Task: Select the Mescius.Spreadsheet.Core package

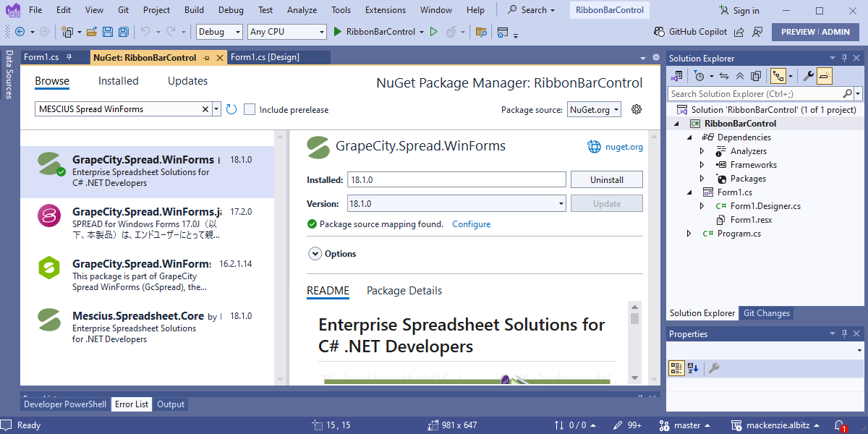Action: pos(148,328)
